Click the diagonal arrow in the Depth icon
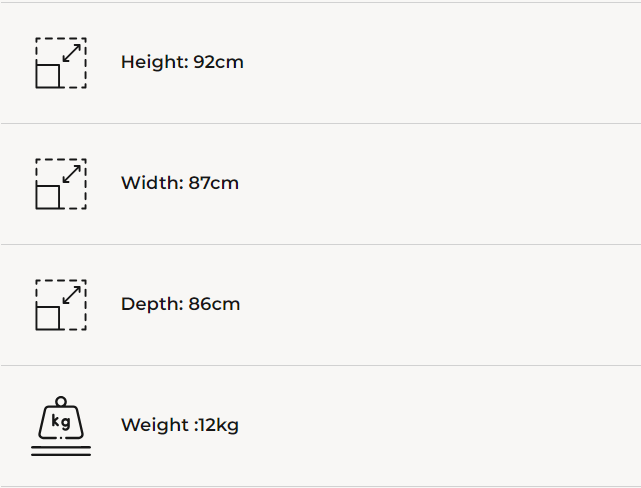Viewport: 641px width, 488px height. coord(71,294)
